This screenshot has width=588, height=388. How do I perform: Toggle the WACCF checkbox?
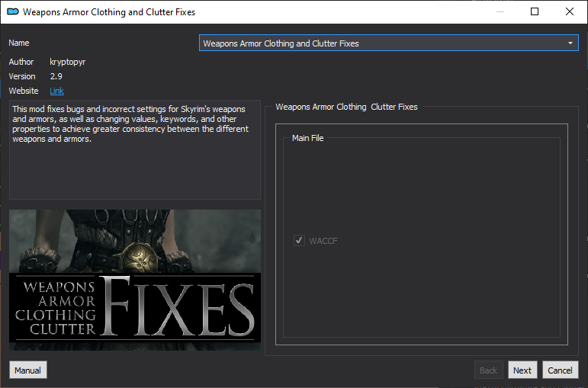299,240
